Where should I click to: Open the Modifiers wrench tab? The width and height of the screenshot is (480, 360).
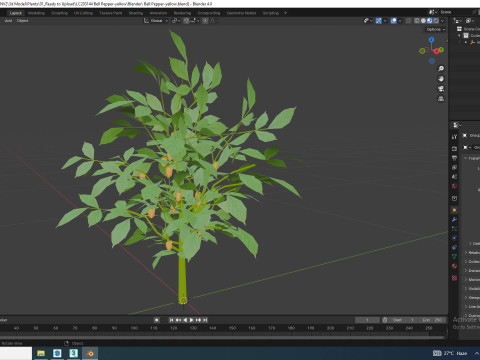(x=454, y=219)
